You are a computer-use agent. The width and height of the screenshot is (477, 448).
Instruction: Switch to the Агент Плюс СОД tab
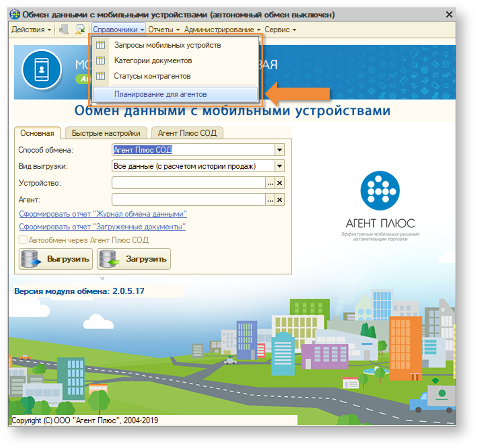[x=187, y=133]
